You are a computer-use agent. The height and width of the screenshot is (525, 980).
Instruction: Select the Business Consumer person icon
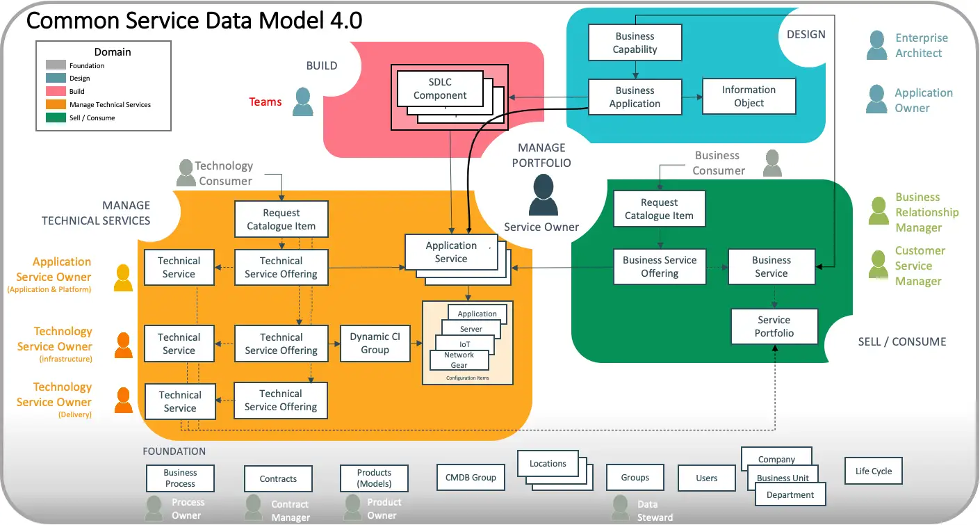(x=772, y=163)
